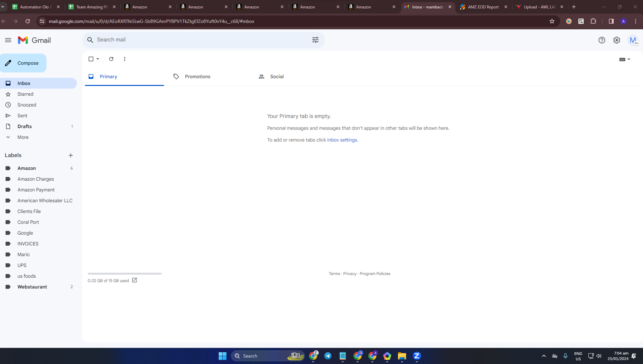Open Gmail Settings gear
Viewport: 643px width, 364px height.
tap(617, 40)
